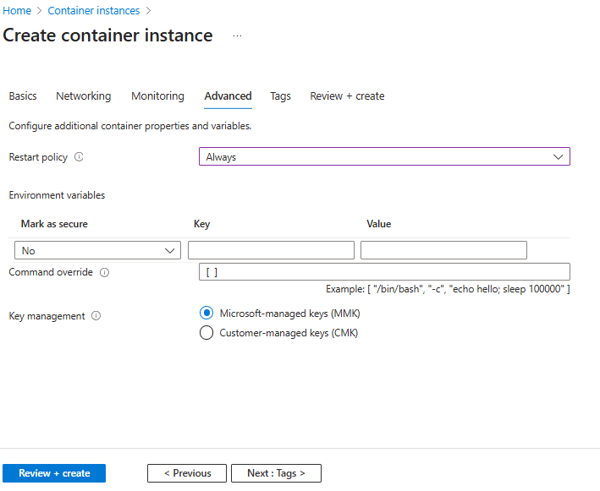Open the Mark as secure dropdown
This screenshot has width=600, height=491.
(x=97, y=251)
